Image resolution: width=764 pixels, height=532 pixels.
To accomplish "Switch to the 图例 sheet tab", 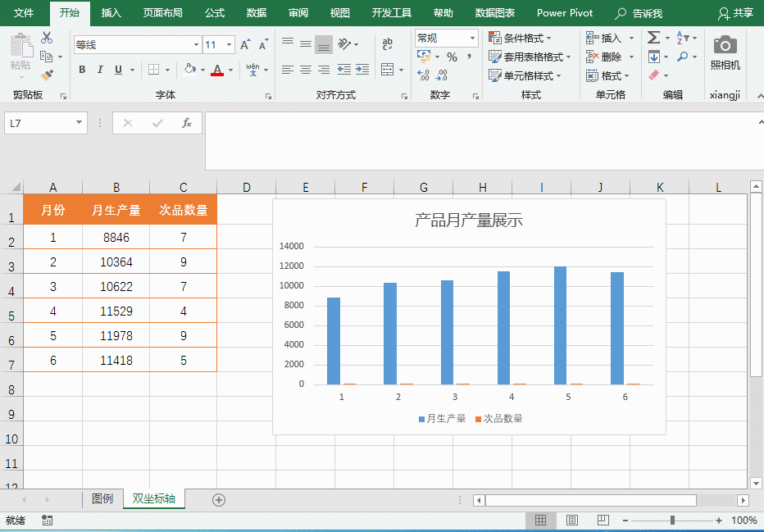I will coord(102,498).
